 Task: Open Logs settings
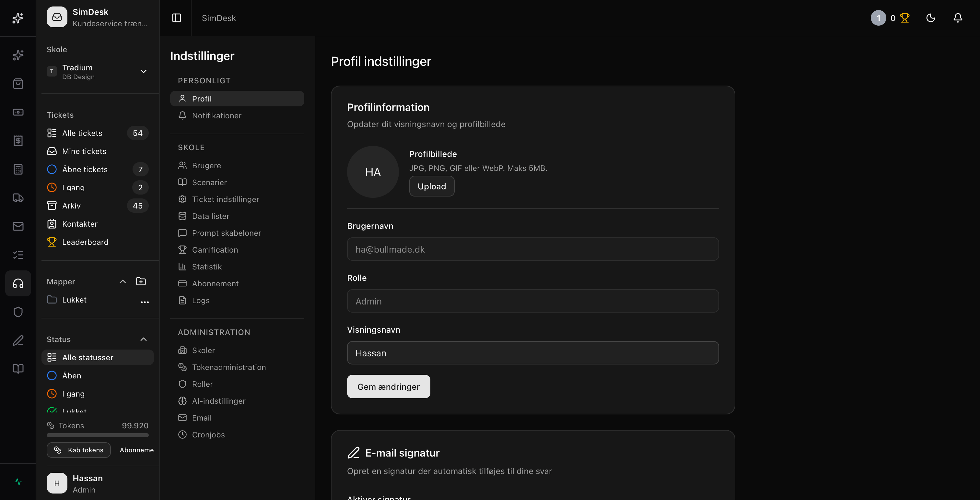click(237, 300)
